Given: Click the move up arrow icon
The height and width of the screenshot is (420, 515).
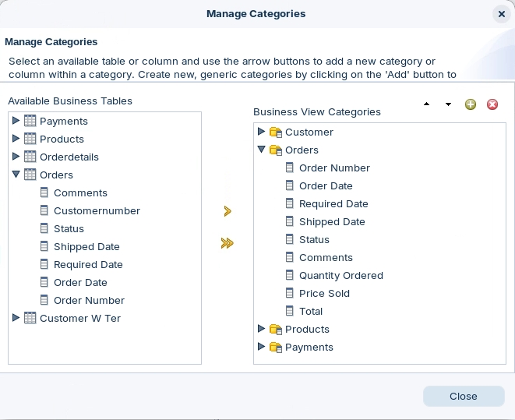Looking at the screenshot, I should point(426,104).
